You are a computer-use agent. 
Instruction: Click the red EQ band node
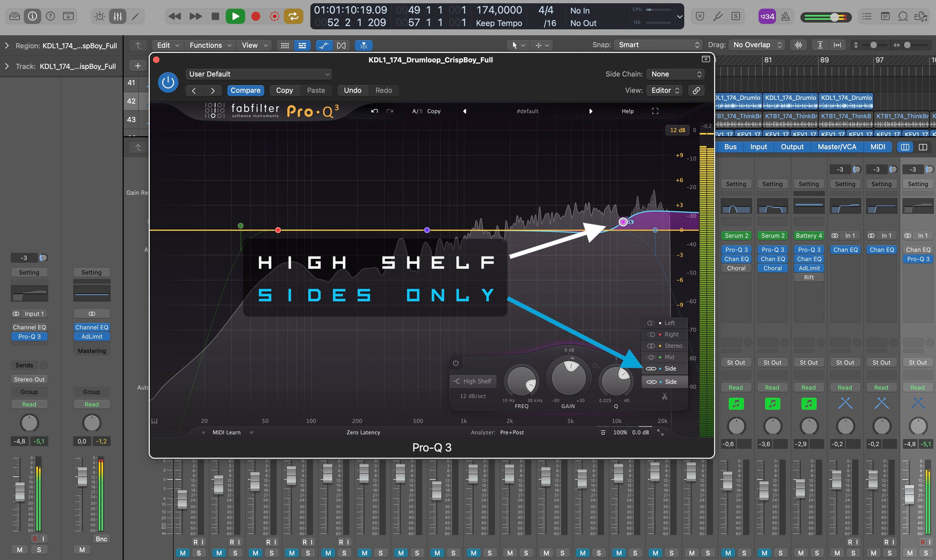pos(278,230)
